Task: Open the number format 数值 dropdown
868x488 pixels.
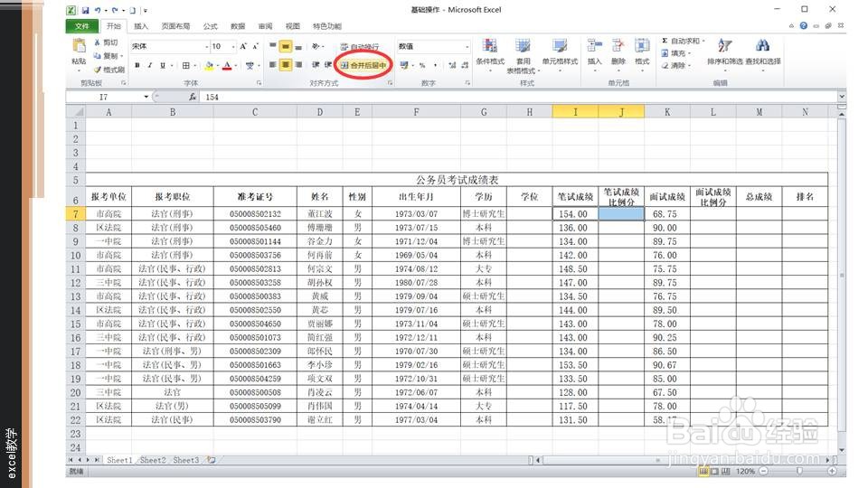Action: pos(467,46)
